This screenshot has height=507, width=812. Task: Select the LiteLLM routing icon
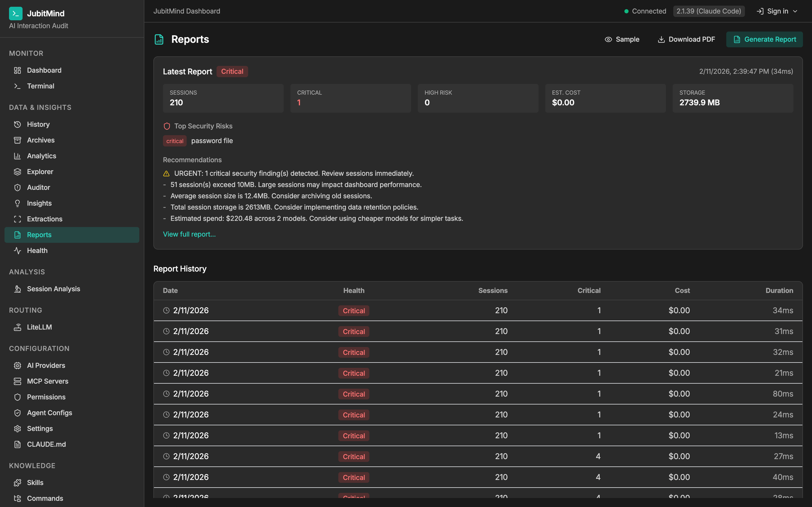click(x=18, y=327)
